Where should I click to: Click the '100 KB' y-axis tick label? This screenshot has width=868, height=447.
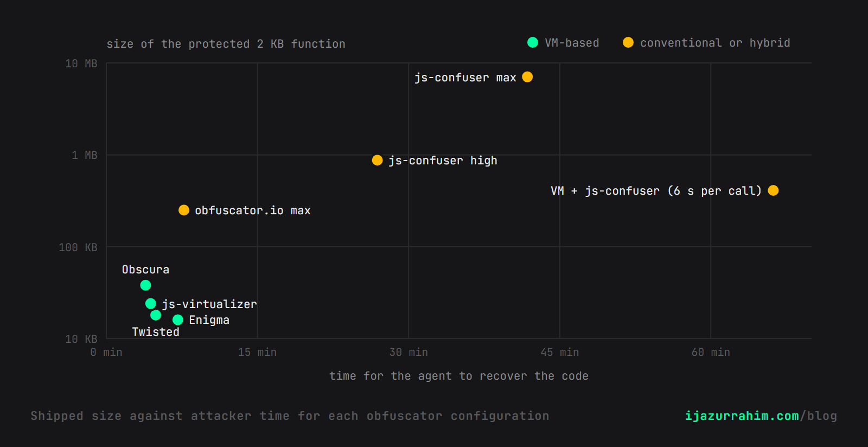(x=78, y=247)
